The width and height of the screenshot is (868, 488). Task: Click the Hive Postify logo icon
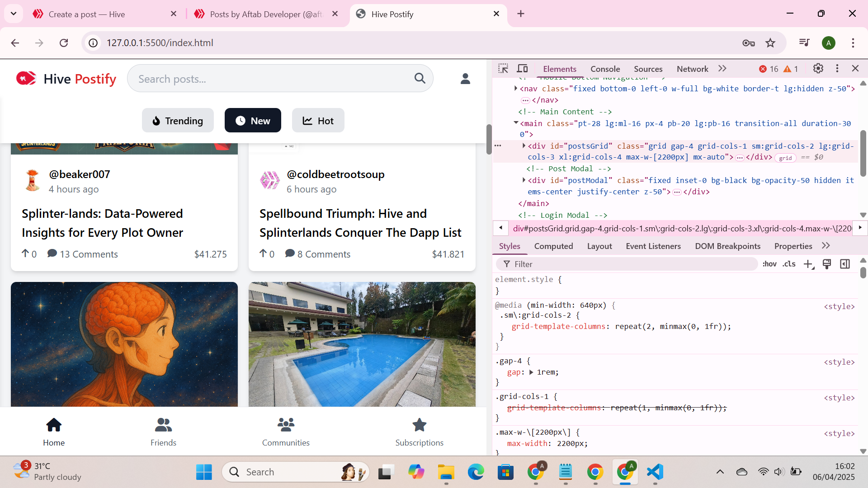pos(26,79)
